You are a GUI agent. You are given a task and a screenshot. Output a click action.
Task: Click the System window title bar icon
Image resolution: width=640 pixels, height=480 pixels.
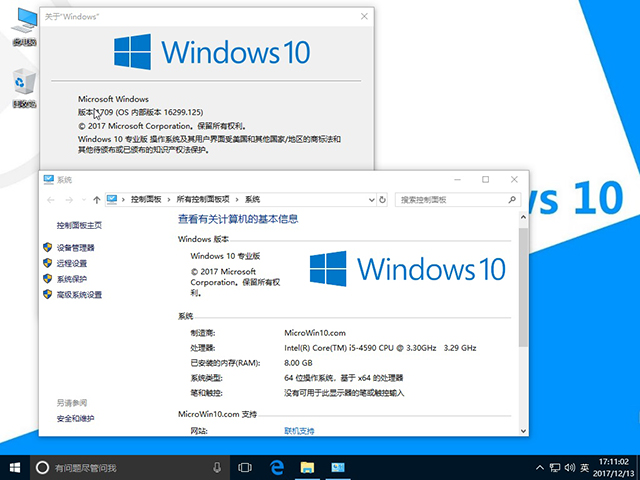click(x=49, y=179)
